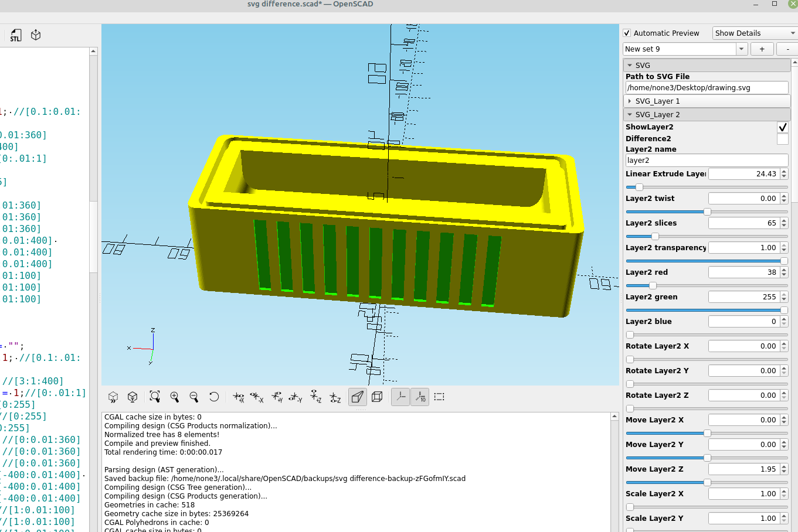Image resolution: width=798 pixels, height=532 pixels.
Task: Open the Show Details dropdown
Action: pos(754,33)
